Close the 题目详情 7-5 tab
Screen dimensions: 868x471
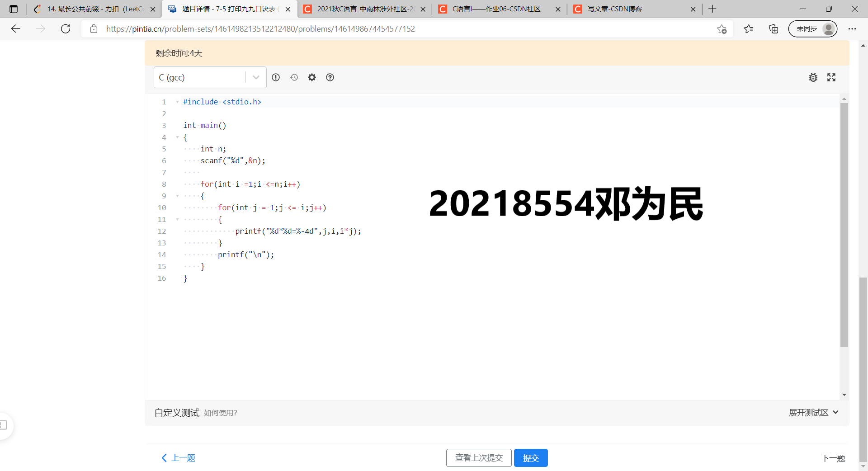288,9
